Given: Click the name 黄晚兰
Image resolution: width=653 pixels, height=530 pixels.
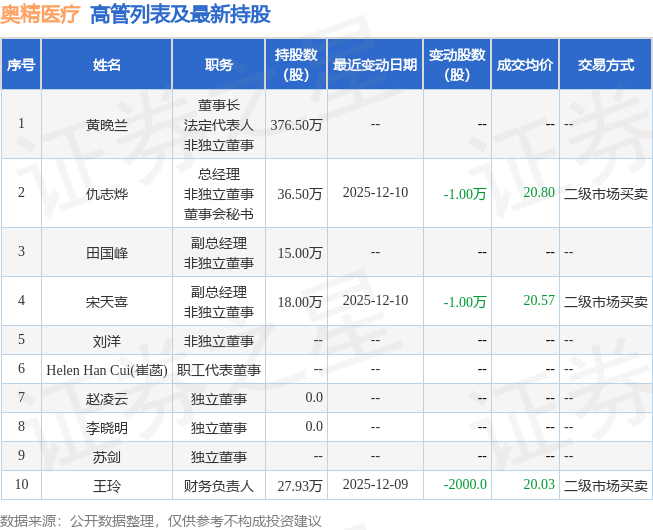Looking at the screenshot, I should point(107,125).
